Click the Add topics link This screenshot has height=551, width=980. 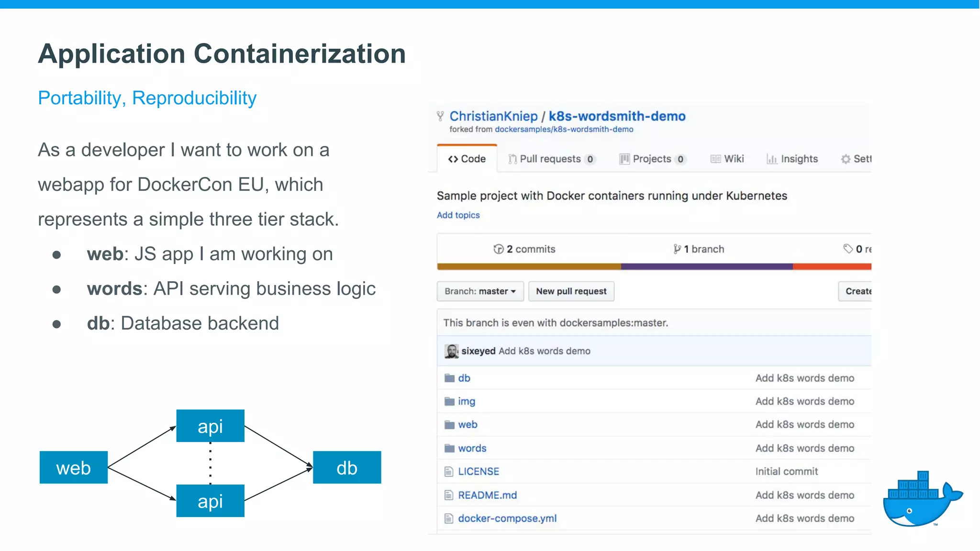point(458,215)
